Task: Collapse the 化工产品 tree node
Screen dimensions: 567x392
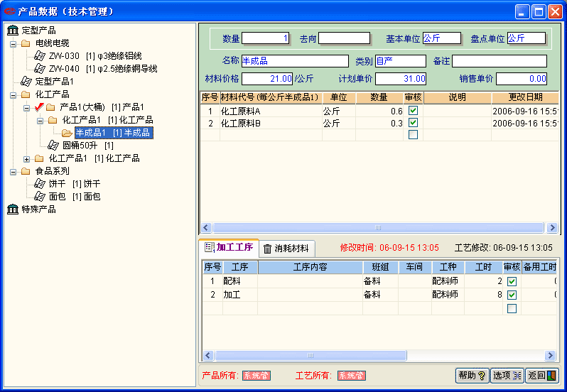Action: (13, 95)
